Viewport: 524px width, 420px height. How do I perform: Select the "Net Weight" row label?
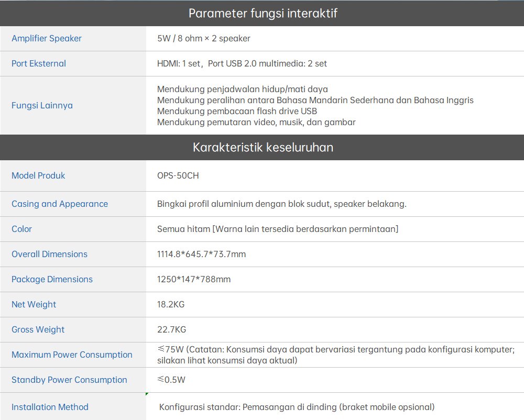pos(34,304)
